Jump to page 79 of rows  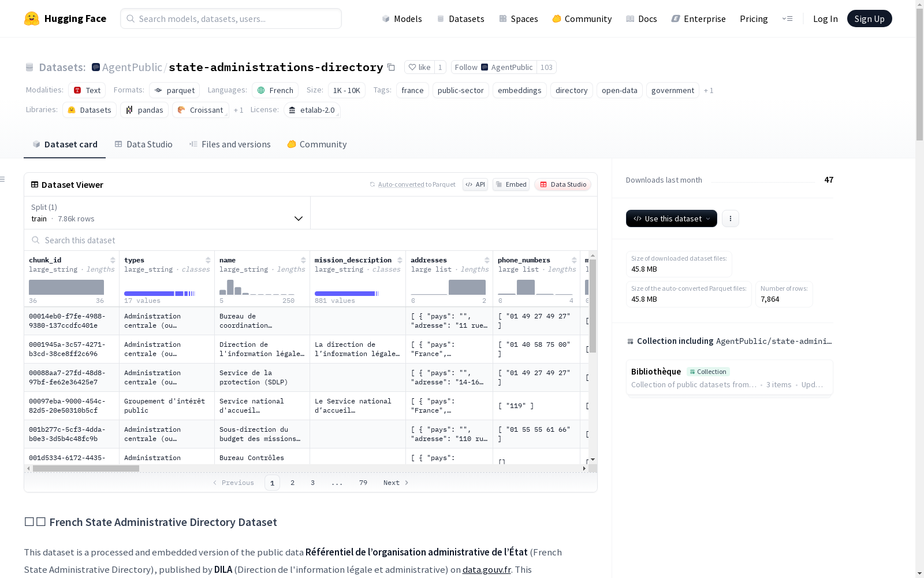(363, 483)
